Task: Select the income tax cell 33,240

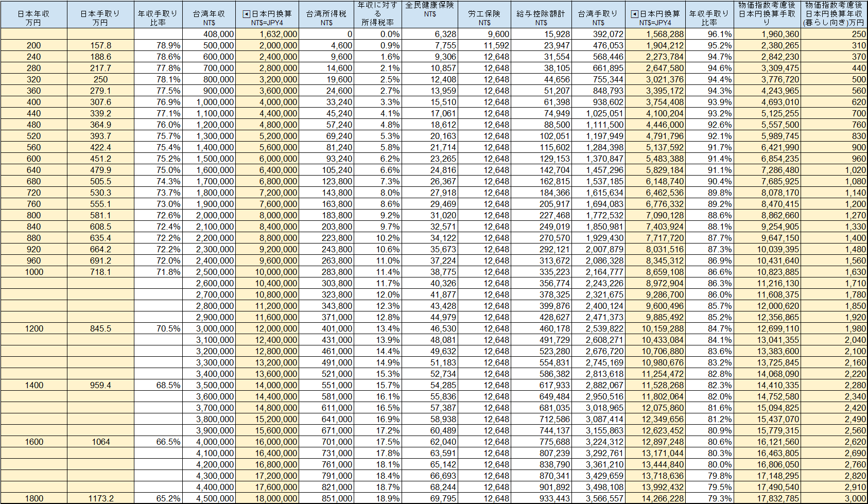Action: pyautogui.click(x=326, y=102)
